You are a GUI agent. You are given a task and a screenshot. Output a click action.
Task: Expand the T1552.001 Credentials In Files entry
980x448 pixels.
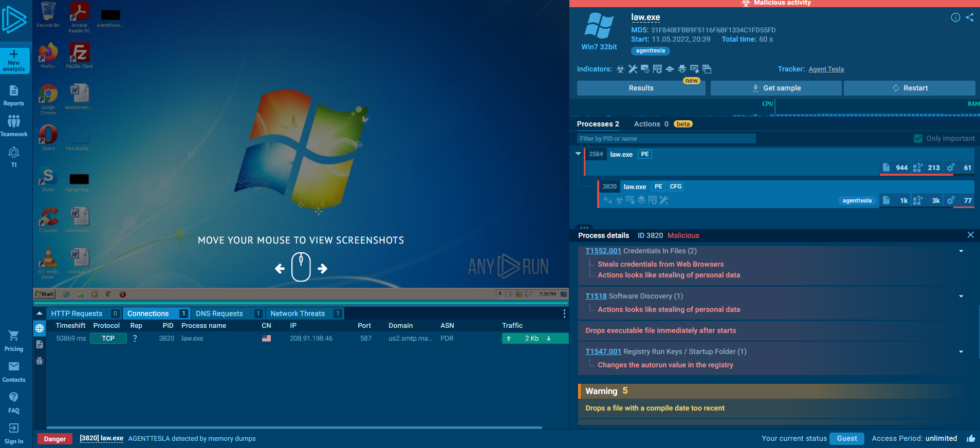(961, 251)
